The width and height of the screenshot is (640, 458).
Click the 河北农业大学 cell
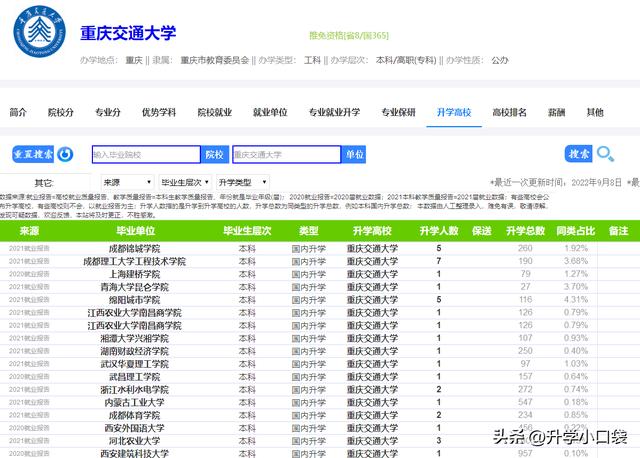134,441
